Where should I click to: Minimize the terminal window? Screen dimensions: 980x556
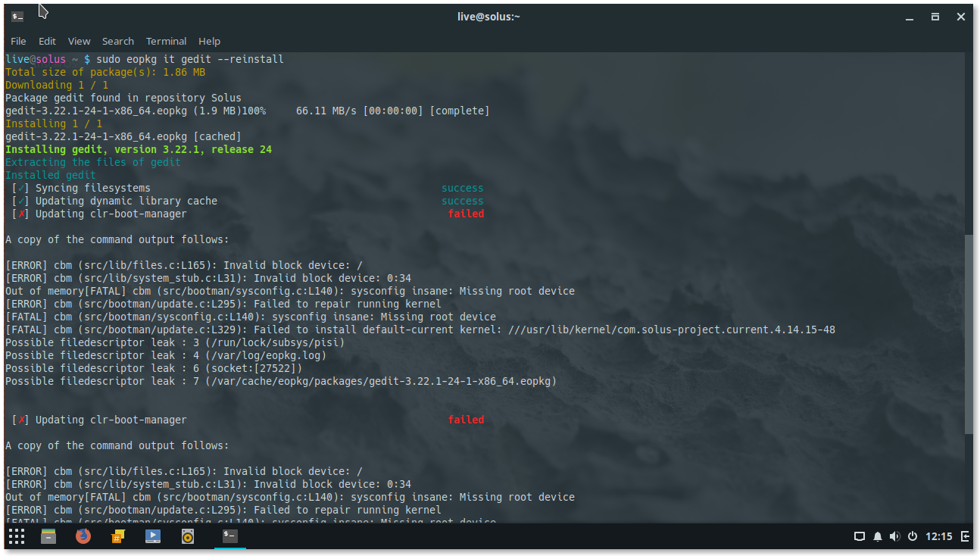908,16
